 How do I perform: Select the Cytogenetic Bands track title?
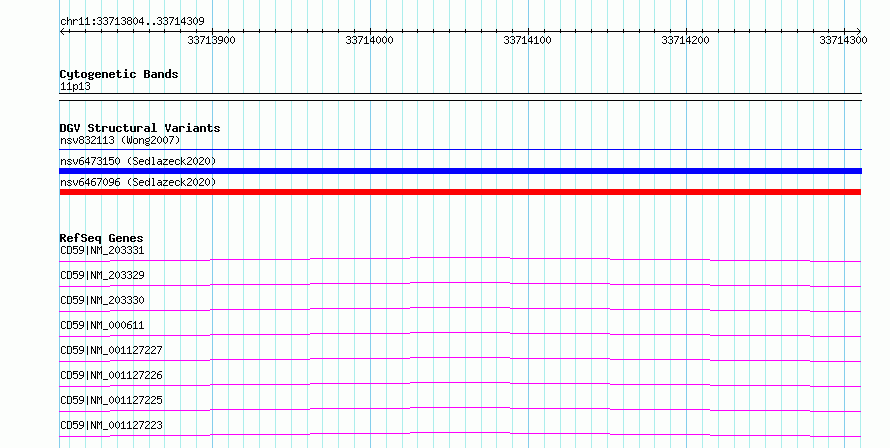(119, 74)
